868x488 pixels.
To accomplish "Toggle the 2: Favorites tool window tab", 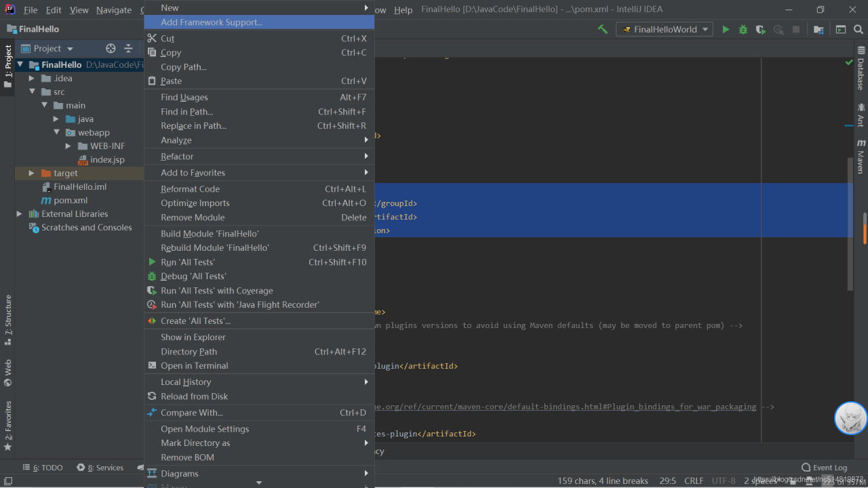I will [x=7, y=426].
